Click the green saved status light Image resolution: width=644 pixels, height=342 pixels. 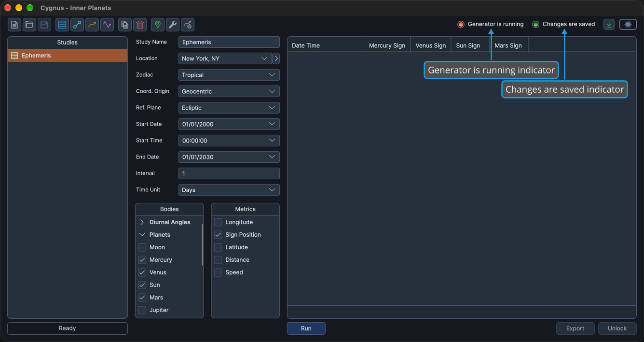tap(535, 24)
